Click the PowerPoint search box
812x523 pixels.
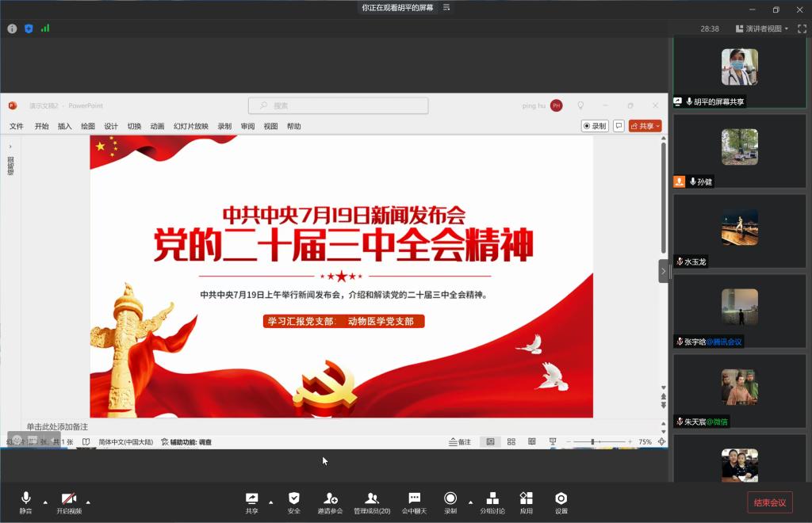[339, 105]
